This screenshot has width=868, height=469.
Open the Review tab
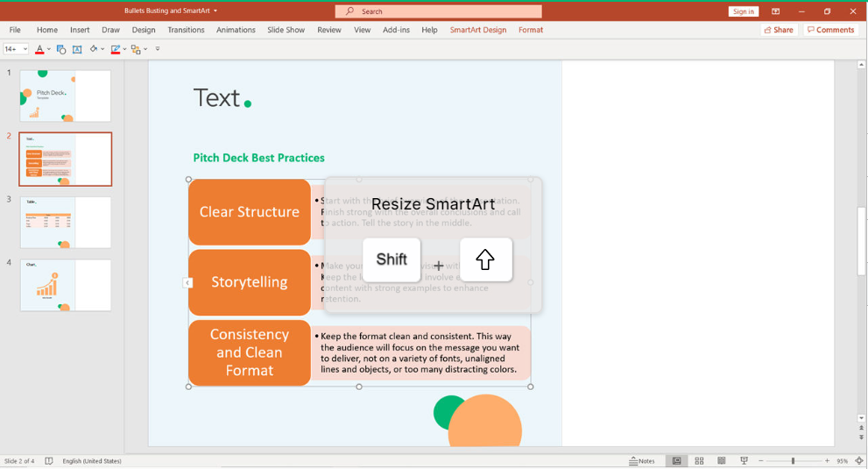click(x=328, y=30)
